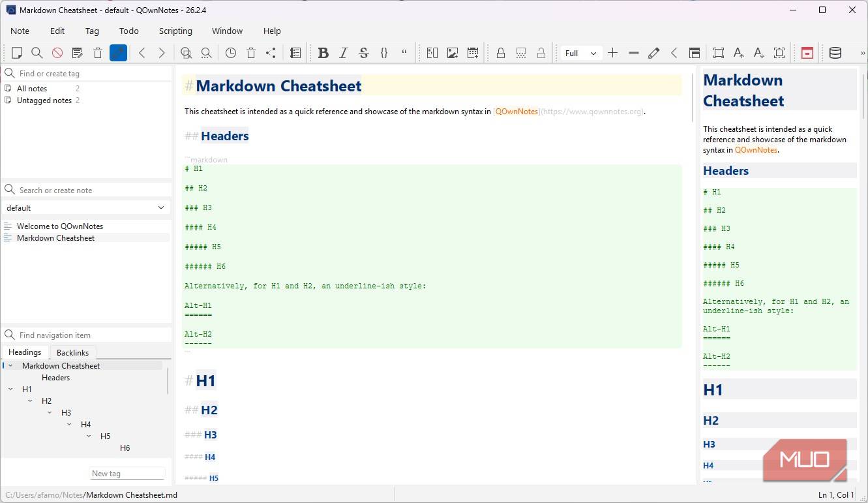Click the New tag input field

pyautogui.click(x=127, y=473)
